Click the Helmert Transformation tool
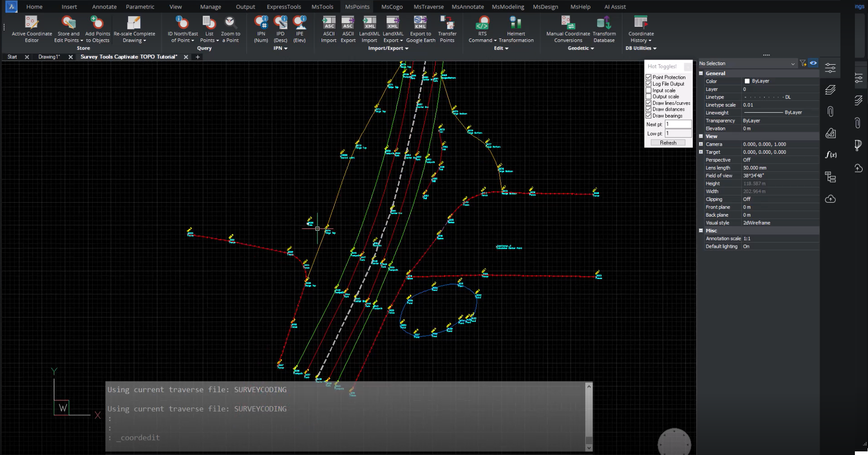 515,28
